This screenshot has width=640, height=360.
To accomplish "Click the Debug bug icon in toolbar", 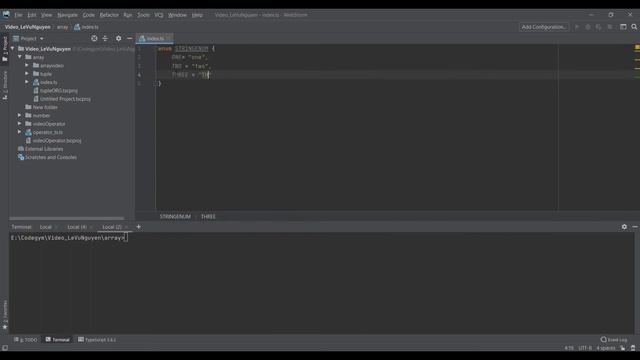I will (588, 27).
